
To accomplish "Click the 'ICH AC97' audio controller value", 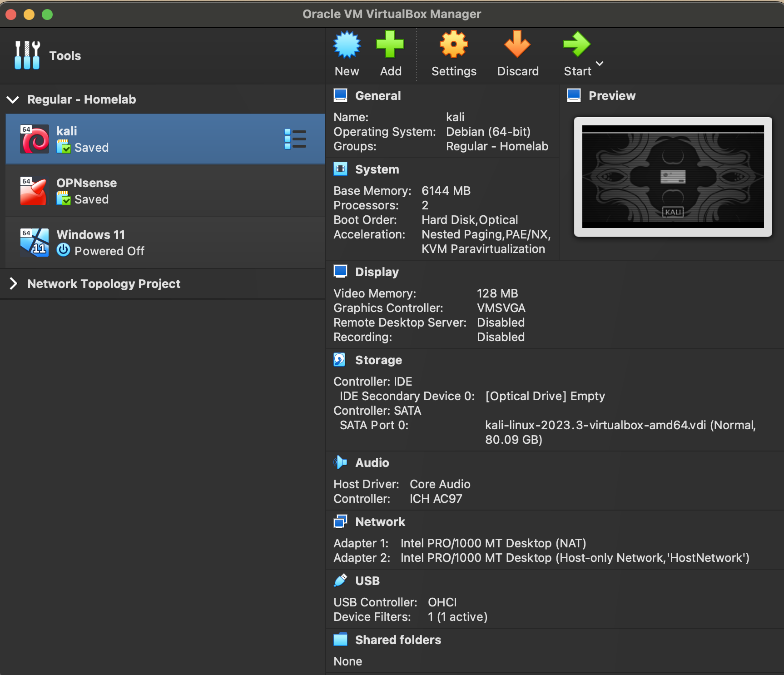I will (436, 499).
